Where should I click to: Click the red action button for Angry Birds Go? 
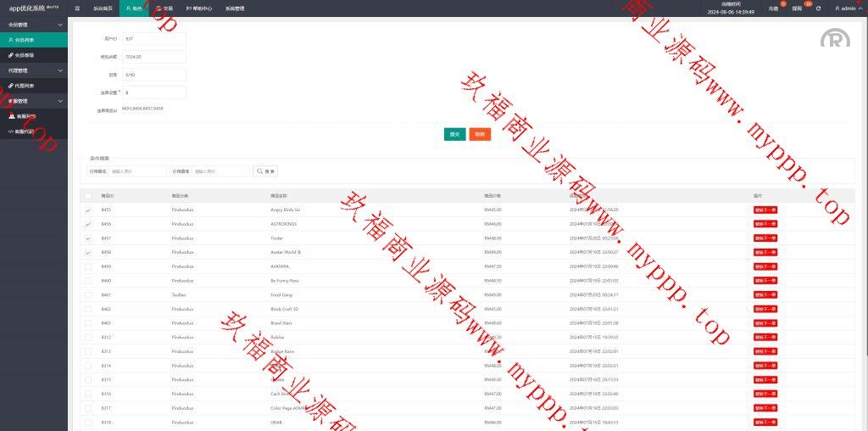pyautogui.click(x=765, y=210)
